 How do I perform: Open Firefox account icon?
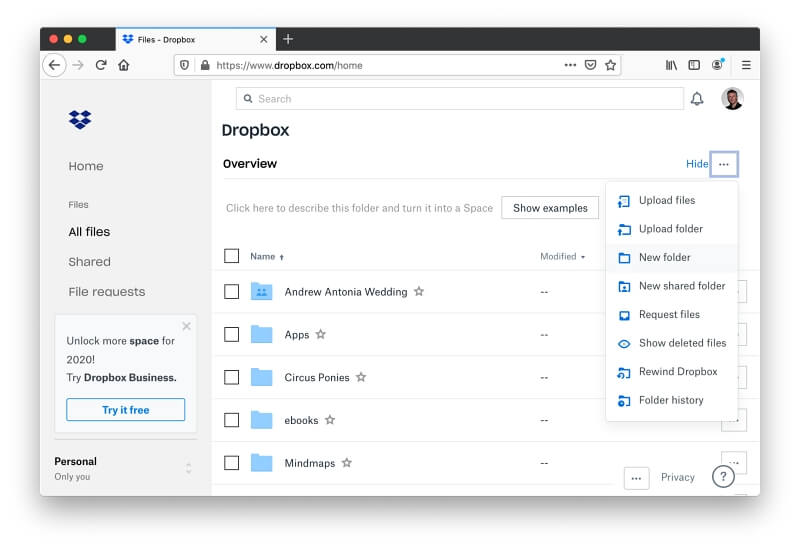click(717, 65)
